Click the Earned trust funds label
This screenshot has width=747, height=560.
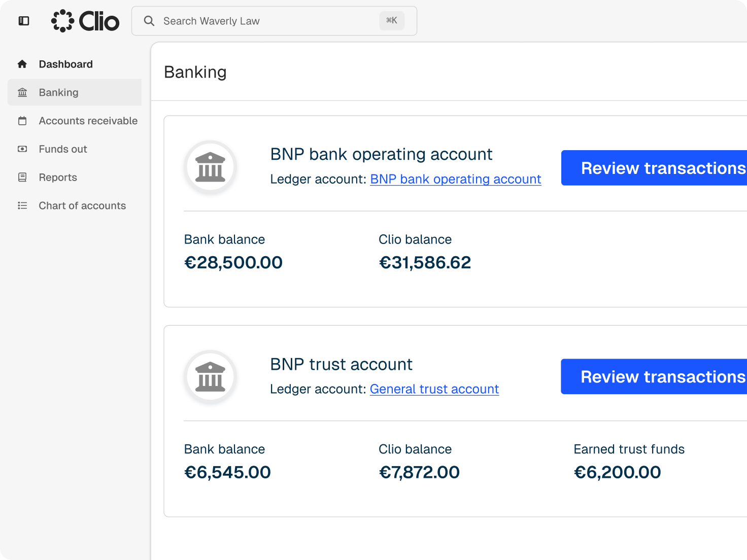click(x=629, y=449)
